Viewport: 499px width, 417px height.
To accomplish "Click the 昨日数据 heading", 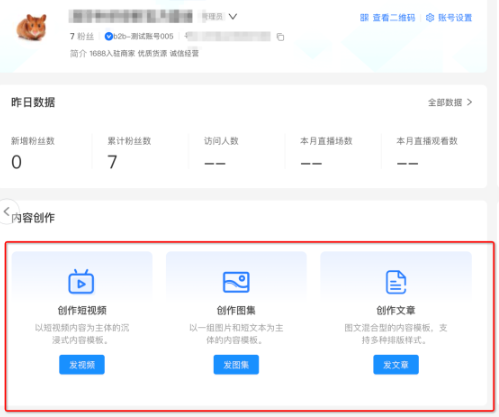I will (33, 102).
